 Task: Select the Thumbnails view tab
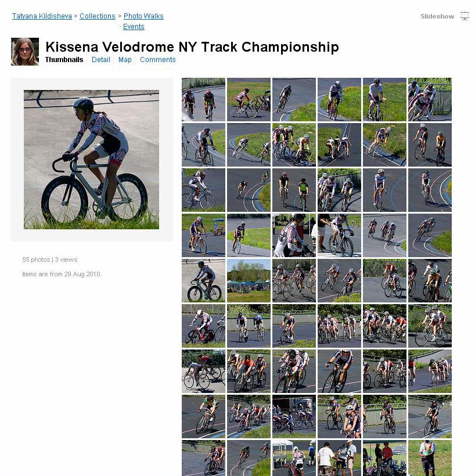(64, 59)
